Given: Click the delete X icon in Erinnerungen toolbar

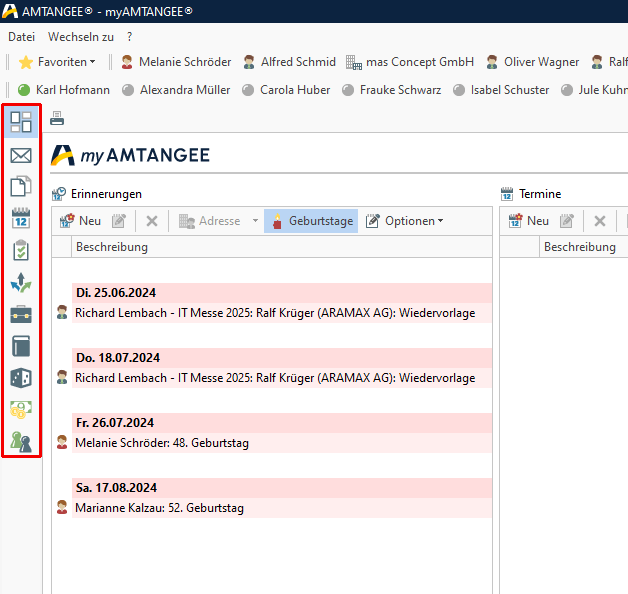Looking at the screenshot, I should click(152, 221).
